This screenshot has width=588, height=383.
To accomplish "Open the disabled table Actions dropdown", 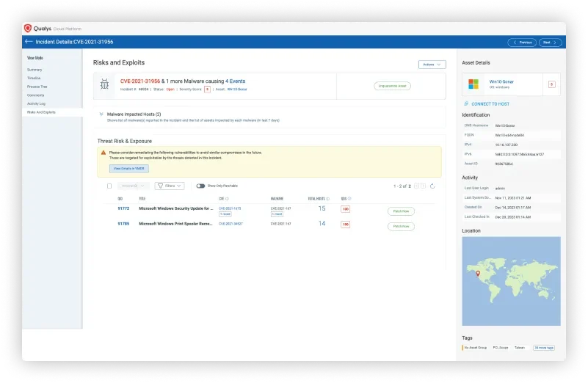I will coord(133,186).
